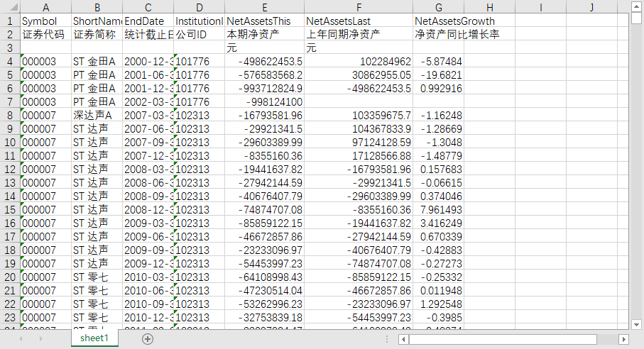Click the horizontal scrollbar thumb
This screenshot has width=644, height=349.
(x=503, y=339)
